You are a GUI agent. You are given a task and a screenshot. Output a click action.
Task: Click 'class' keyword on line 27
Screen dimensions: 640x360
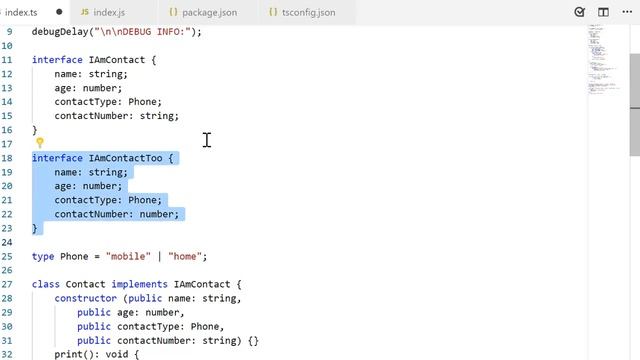46,284
